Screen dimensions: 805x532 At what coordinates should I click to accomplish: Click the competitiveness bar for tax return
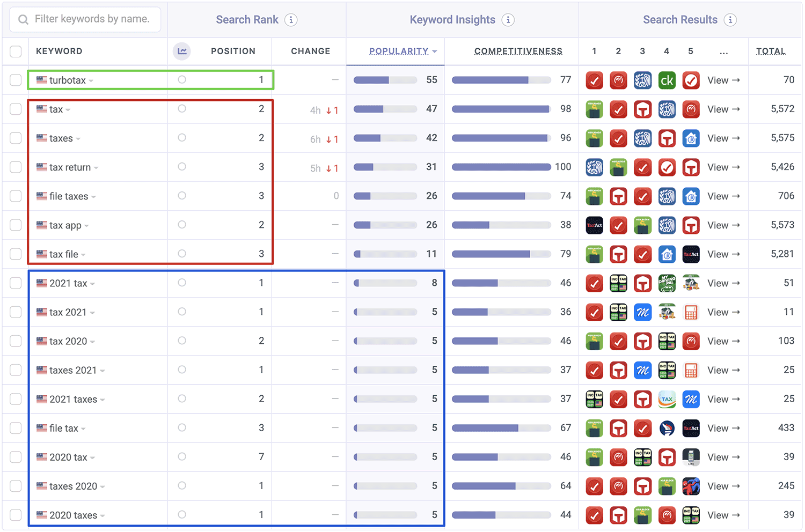point(501,167)
